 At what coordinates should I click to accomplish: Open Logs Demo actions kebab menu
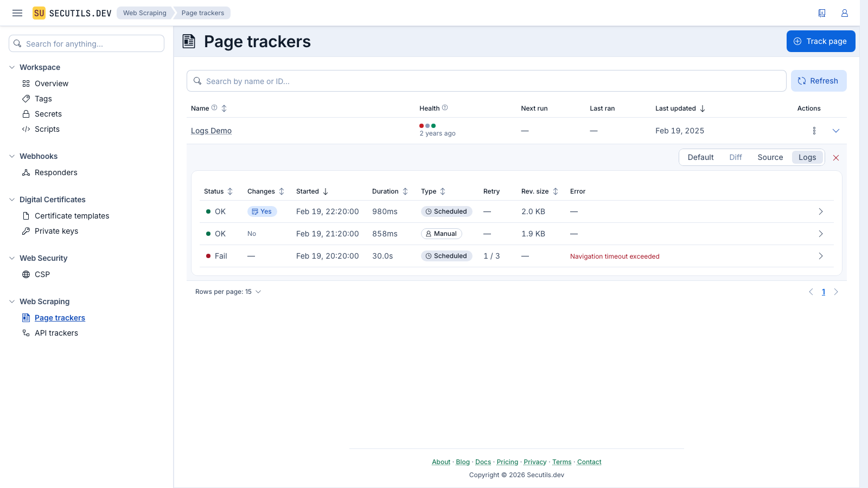pos(814,131)
